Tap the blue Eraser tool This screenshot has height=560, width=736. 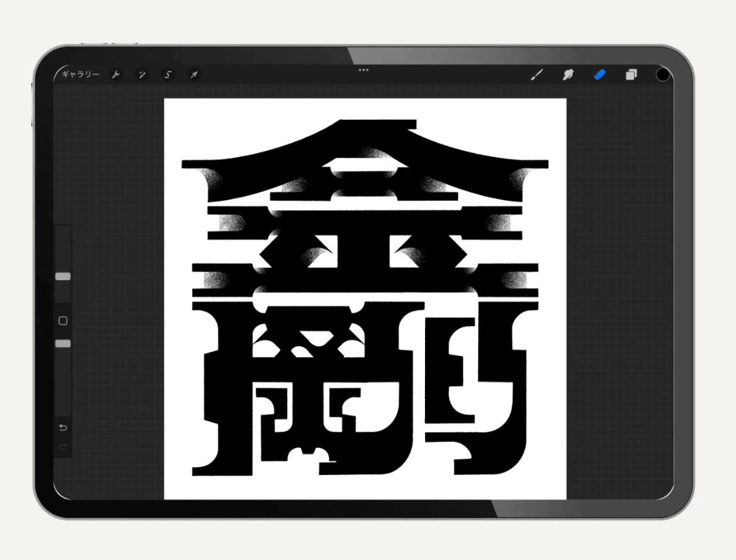coord(599,75)
